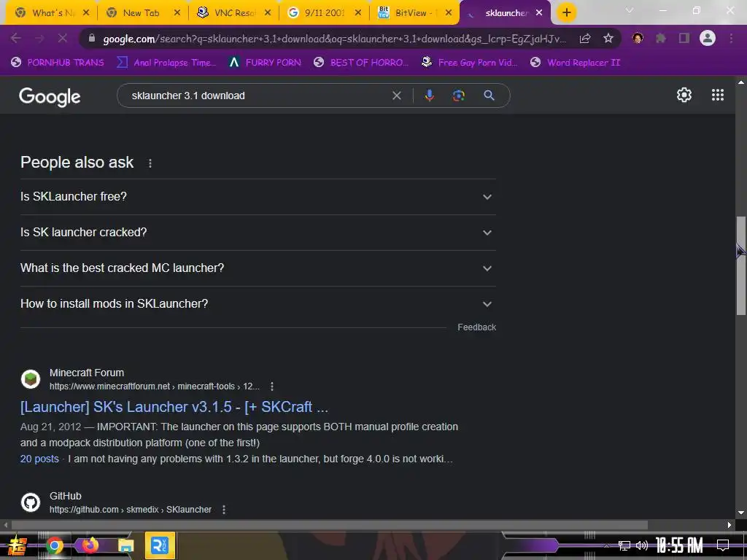Screen dimensions: 747x560
Task: Go back to the previous page
Action: 16,39
